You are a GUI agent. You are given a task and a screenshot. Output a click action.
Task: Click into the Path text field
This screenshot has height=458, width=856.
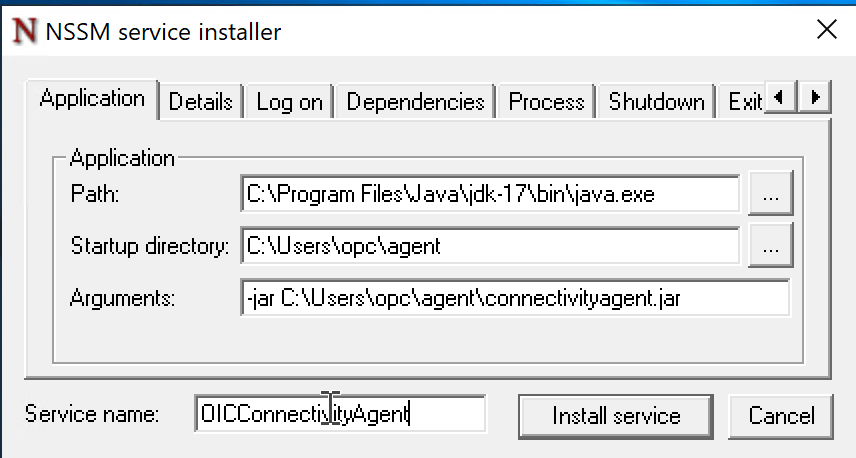pyautogui.click(x=490, y=195)
